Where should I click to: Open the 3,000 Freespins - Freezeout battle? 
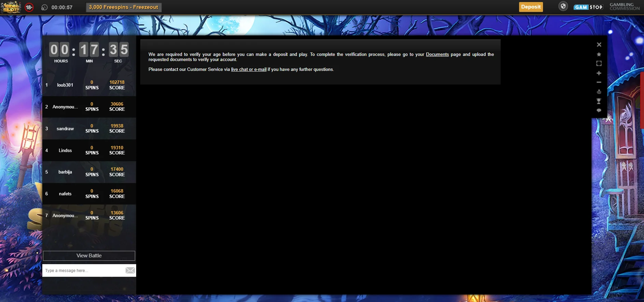pos(124,7)
